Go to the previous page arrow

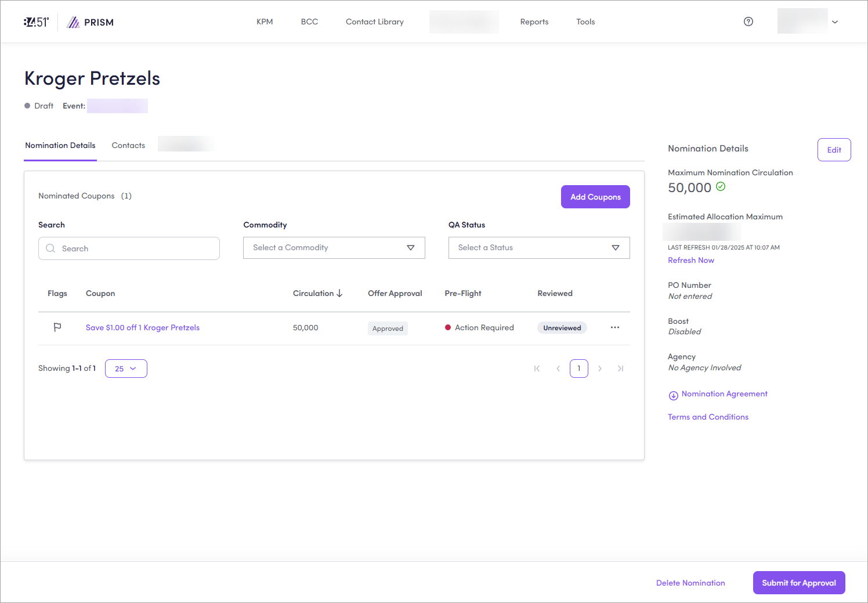point(558,369)
